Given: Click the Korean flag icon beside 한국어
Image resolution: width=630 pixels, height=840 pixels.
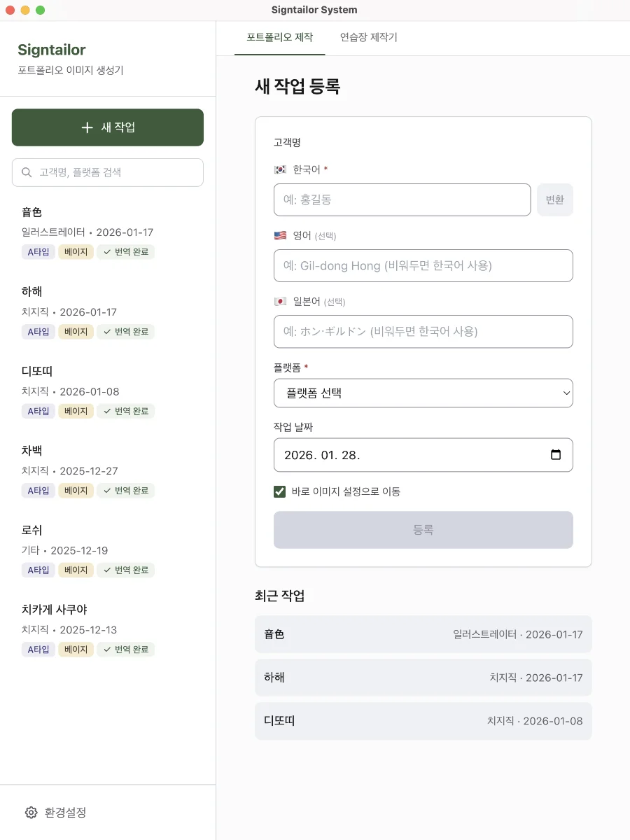Looking at the screenshot, I should [x=279, y=168].
